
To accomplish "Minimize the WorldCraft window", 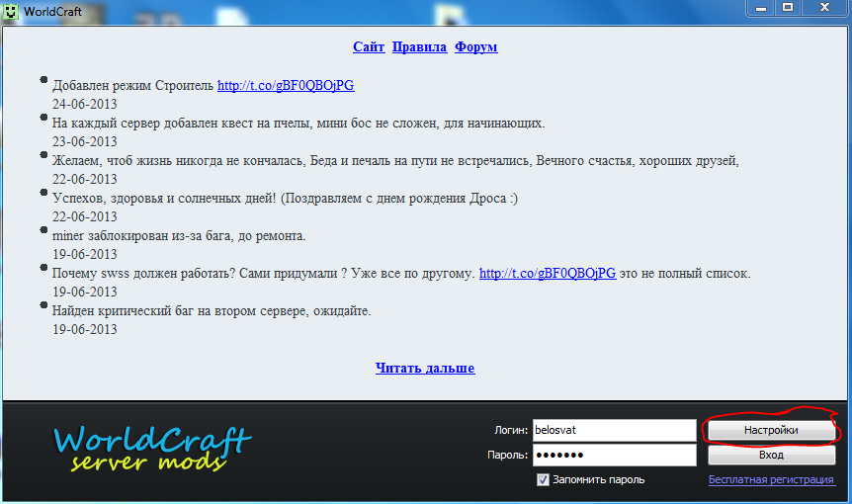I will click(x=761, y=8).
